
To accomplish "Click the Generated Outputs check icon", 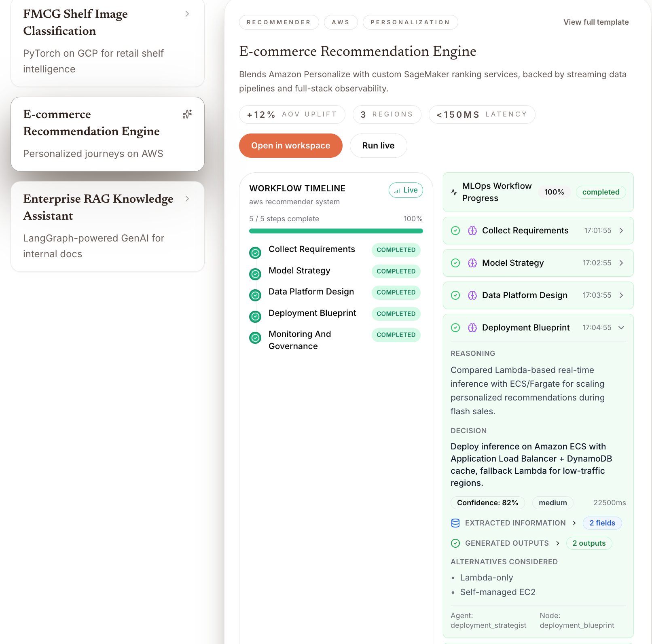I will (x=455, y=543).
